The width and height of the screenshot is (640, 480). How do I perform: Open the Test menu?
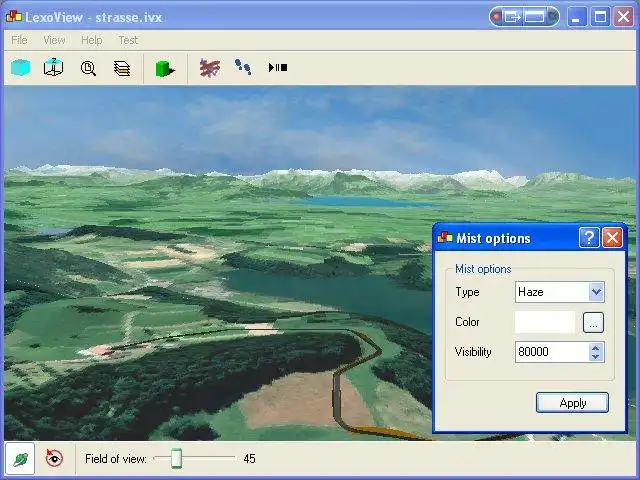click(x=128, y=40)
